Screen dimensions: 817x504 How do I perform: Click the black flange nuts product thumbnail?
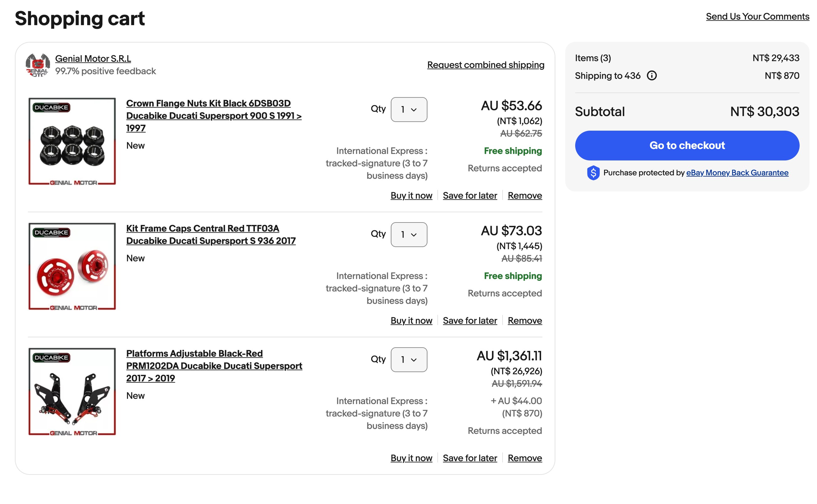coord(72,141)
